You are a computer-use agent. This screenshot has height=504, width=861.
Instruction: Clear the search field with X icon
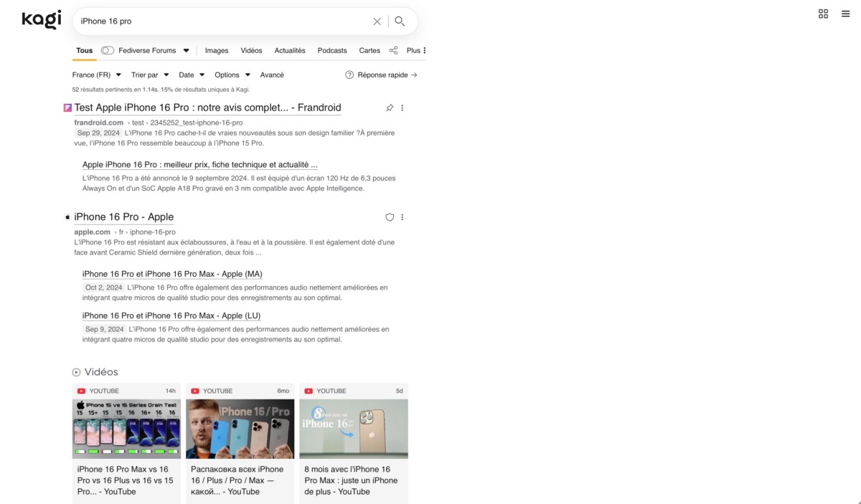[x=377, y=22]
